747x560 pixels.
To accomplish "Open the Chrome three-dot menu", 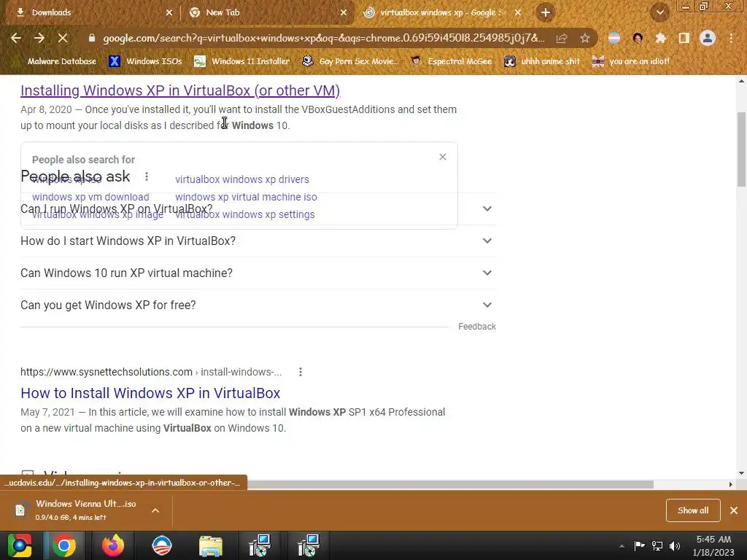I will click(x=731, y=38).
